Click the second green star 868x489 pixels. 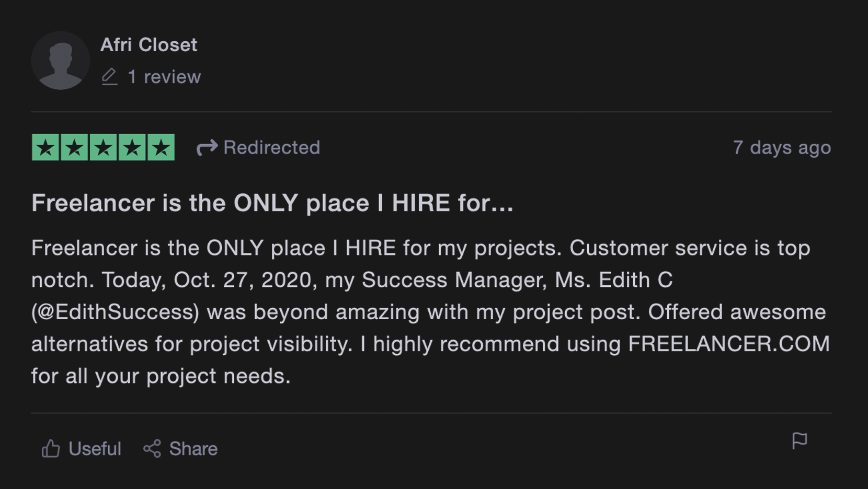(x=74, y=147)
